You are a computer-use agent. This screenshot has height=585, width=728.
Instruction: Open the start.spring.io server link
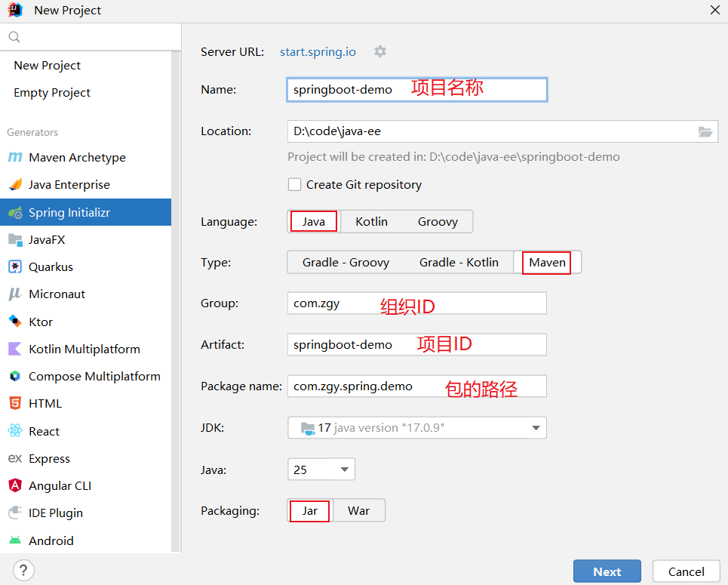pyautogui.click(x=318, y=51)
